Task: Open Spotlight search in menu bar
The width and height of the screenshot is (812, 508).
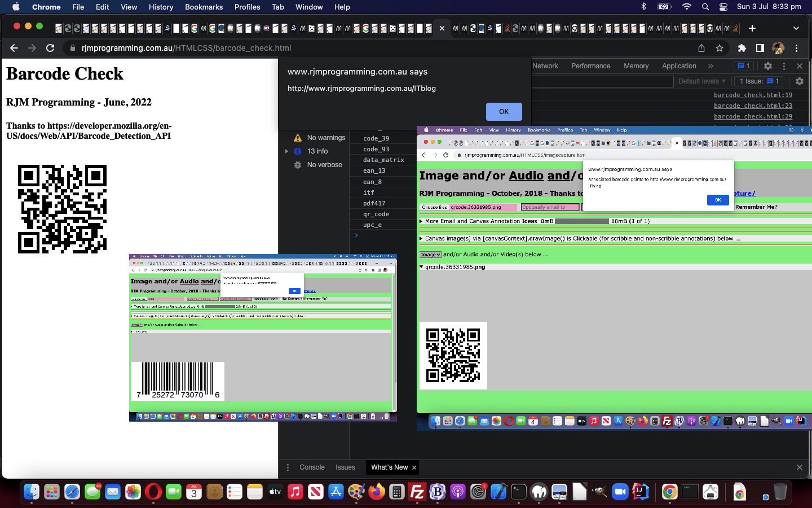Action: point(705,7)
